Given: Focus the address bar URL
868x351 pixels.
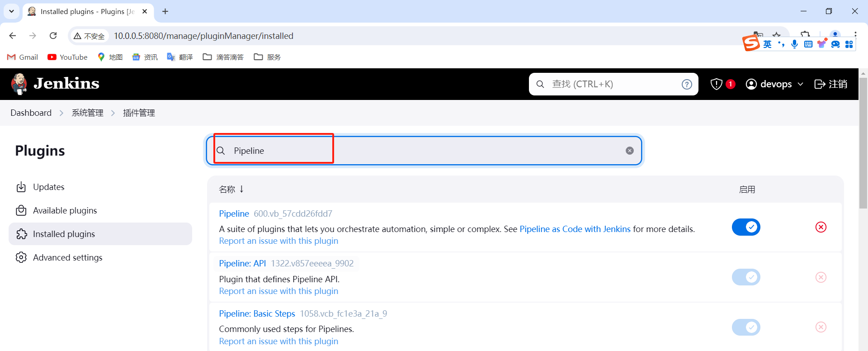Looking at the screenshot, I should (203, 36).
